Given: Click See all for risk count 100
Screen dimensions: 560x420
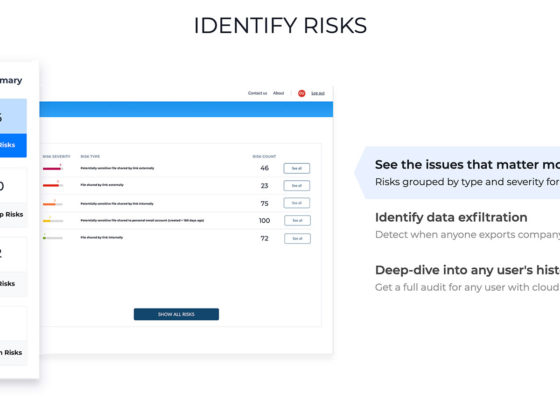Looking at the screenshot, I should [x=298, y=220].
